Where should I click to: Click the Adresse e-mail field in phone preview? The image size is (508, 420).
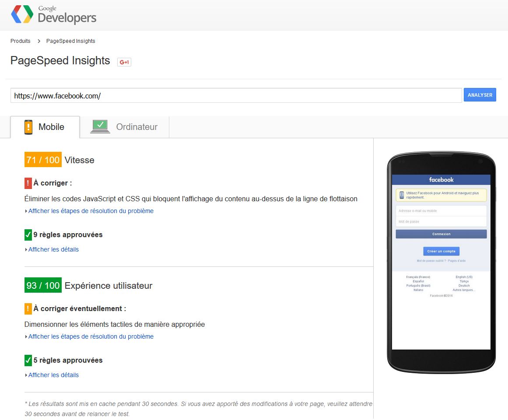tap(441, 211)
